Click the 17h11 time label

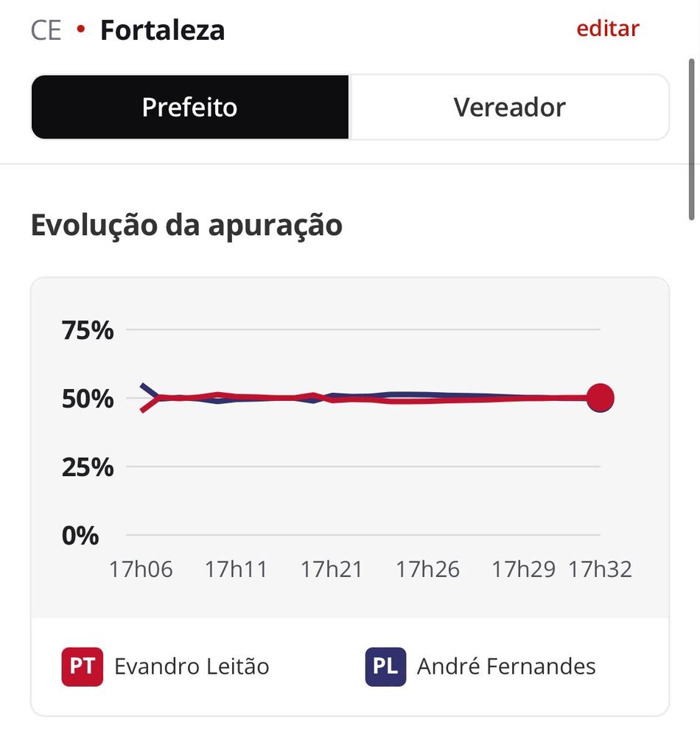[236, 570]
